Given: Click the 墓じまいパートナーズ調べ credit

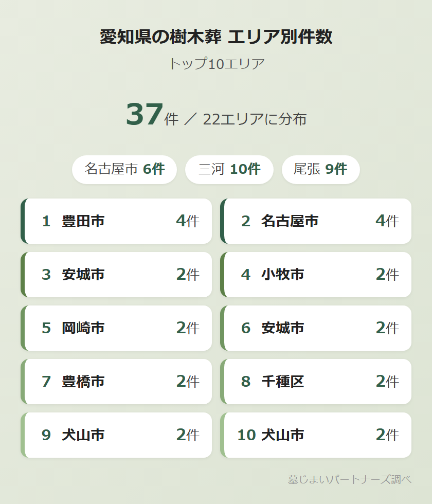Looking at the screenshot, I should pyautogui.click(x=350, y=479).
